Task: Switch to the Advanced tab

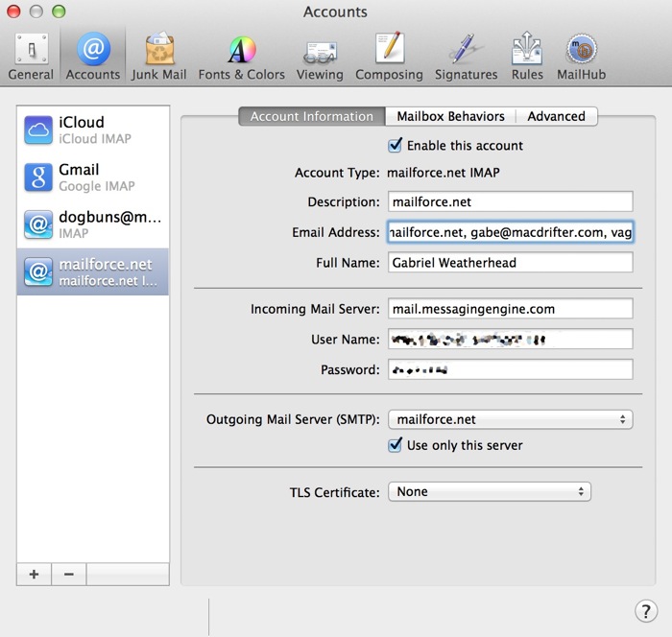Action: (x=556, y=116)
